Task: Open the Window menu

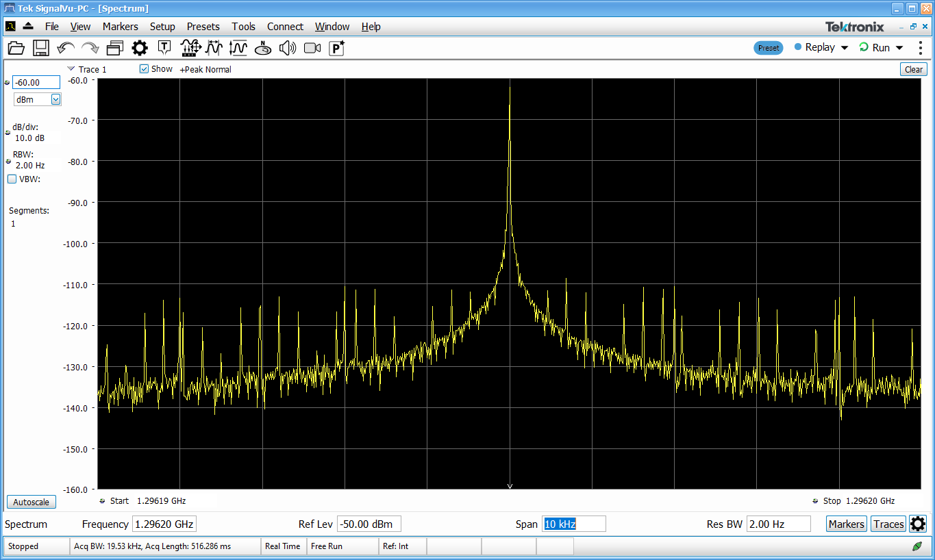Action: (x=332, y=27)
